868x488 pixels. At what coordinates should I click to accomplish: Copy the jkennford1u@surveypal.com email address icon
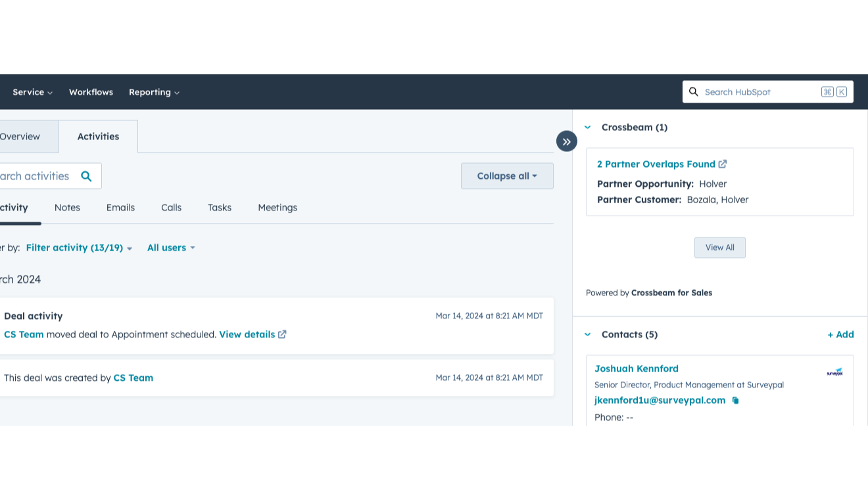click(735, 401)
